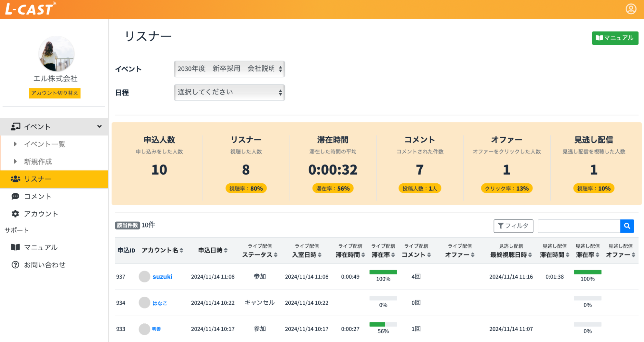The image size is (644, 342).
Task: Select the リスナー people icon in sidebar
Action: point(15,179)
